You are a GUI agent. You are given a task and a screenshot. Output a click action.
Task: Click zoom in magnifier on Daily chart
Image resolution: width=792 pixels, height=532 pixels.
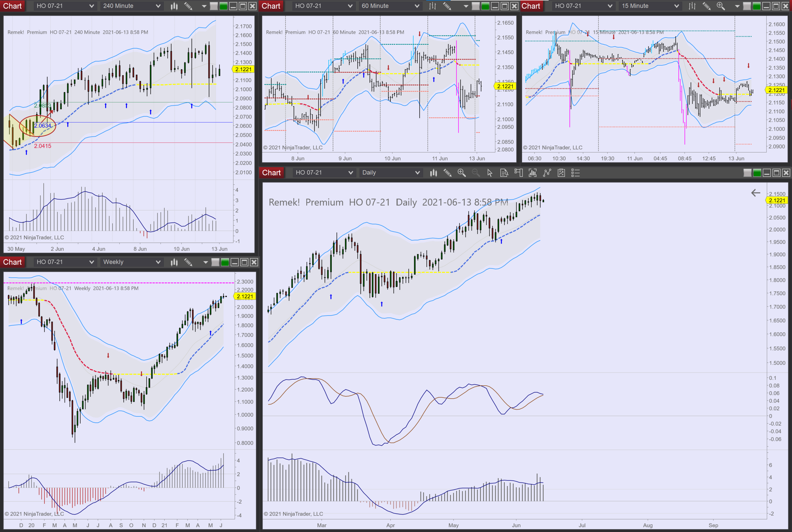pos(461,173)
